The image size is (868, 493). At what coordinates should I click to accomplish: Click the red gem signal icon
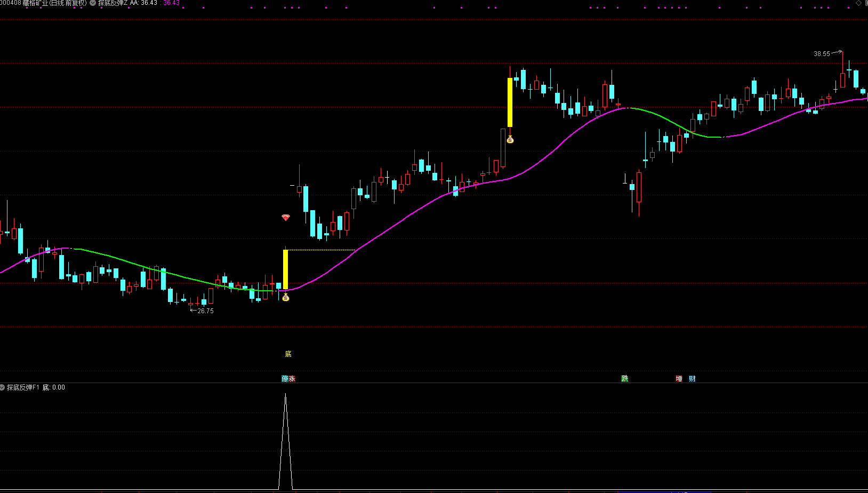[x=286, y=218]
